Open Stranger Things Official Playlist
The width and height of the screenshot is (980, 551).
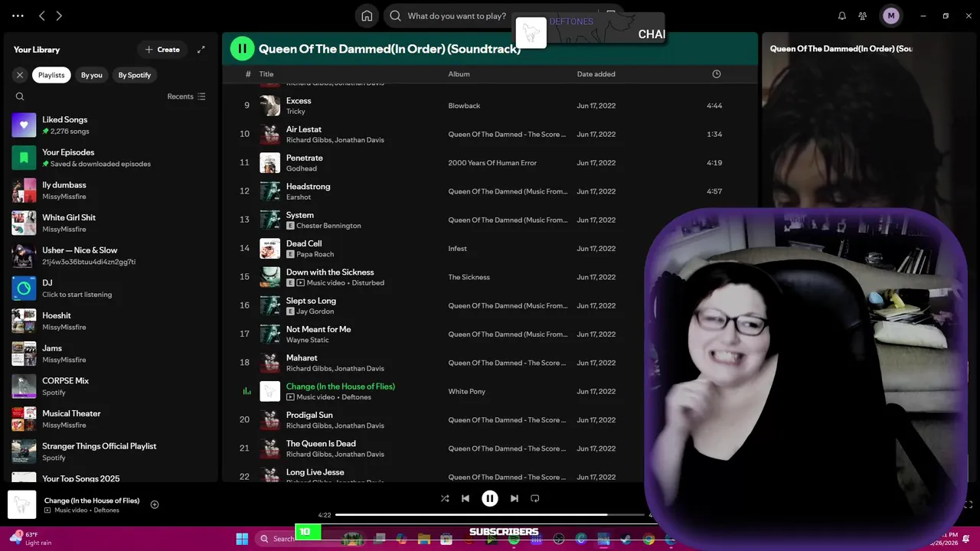coord(112,452)
